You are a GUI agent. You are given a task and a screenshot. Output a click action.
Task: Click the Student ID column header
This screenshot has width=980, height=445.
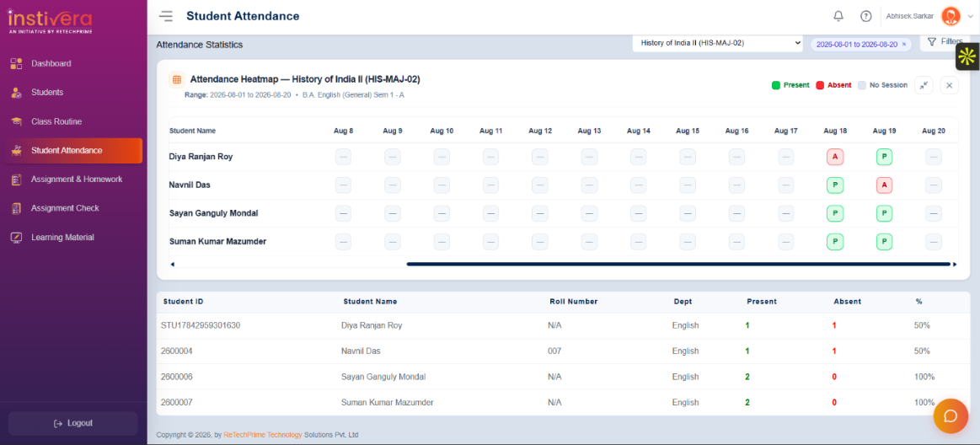183,302
